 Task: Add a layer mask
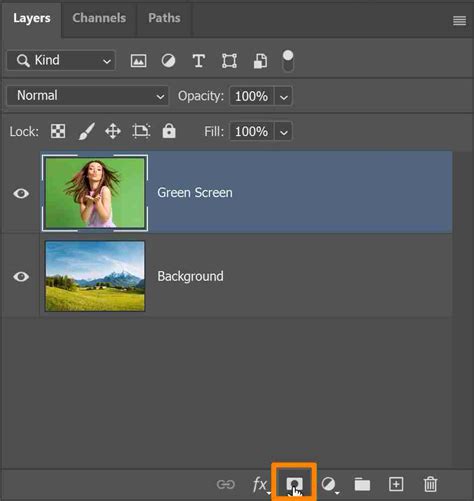294,484
